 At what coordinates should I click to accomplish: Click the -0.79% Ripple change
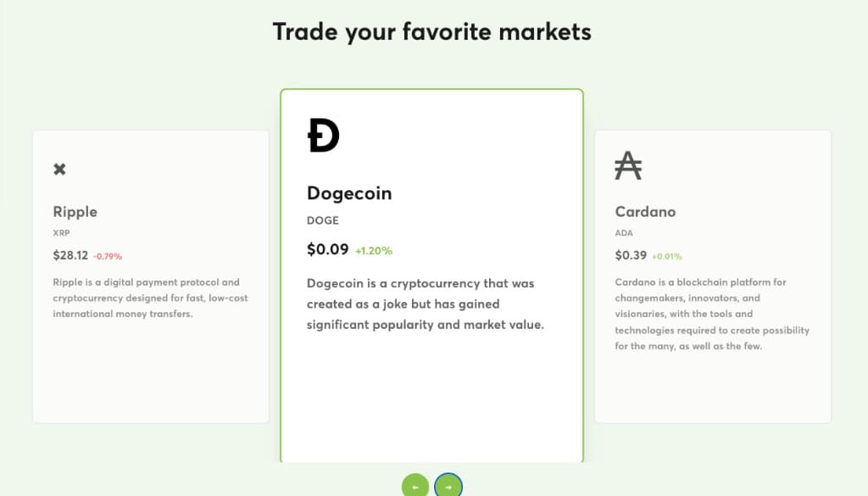108,256
